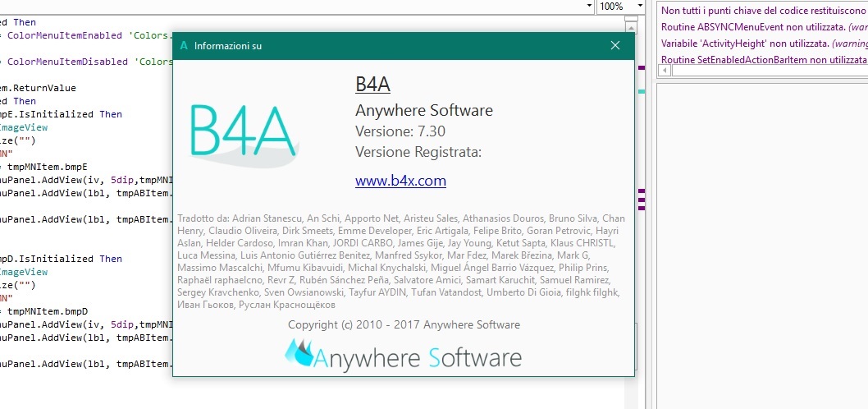Click 'Versione: 7.30' text in dialog
Viewport: 868px width, 409px height.
pyautogui.click(x=400, y=131)
